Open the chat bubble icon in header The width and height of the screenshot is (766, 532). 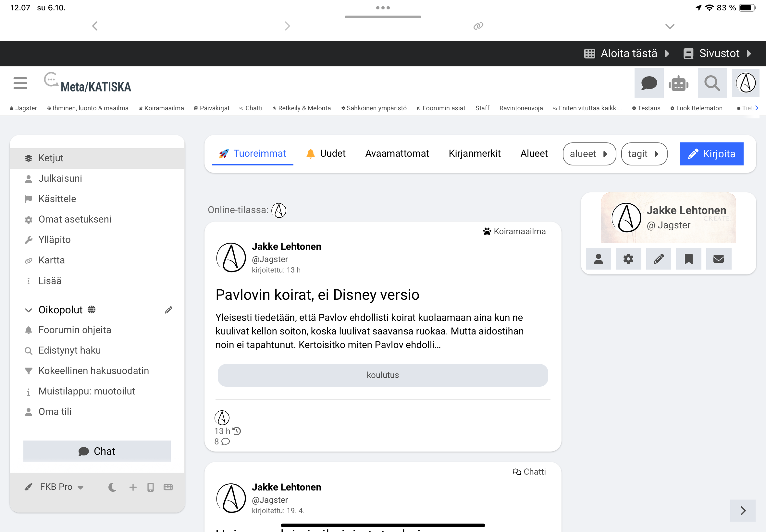pos(649,83)
